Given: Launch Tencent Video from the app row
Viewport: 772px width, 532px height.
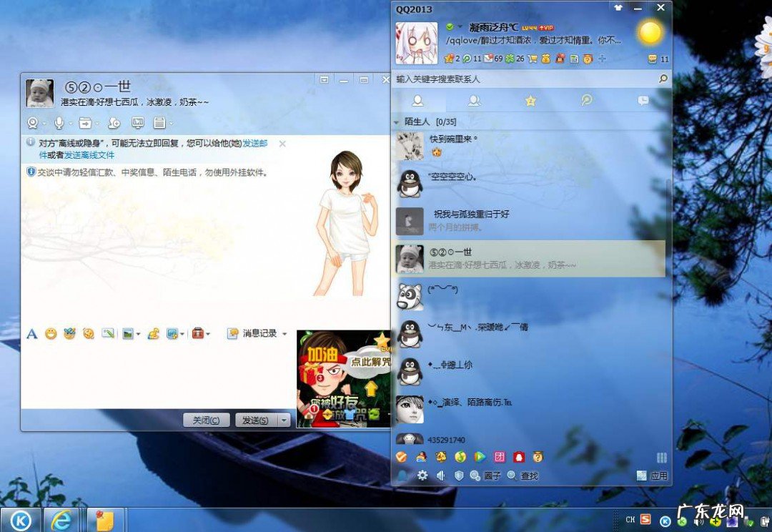Looking at the screenshot, I should point(479,457).
